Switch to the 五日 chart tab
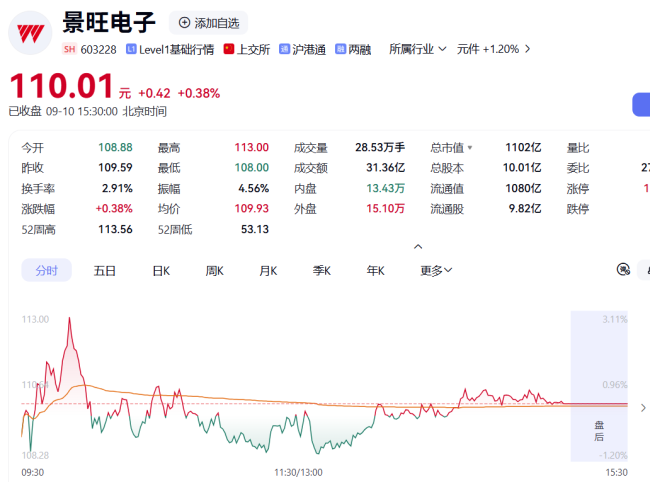This screenshot has height=482, width=650. [x=104, y=271]
